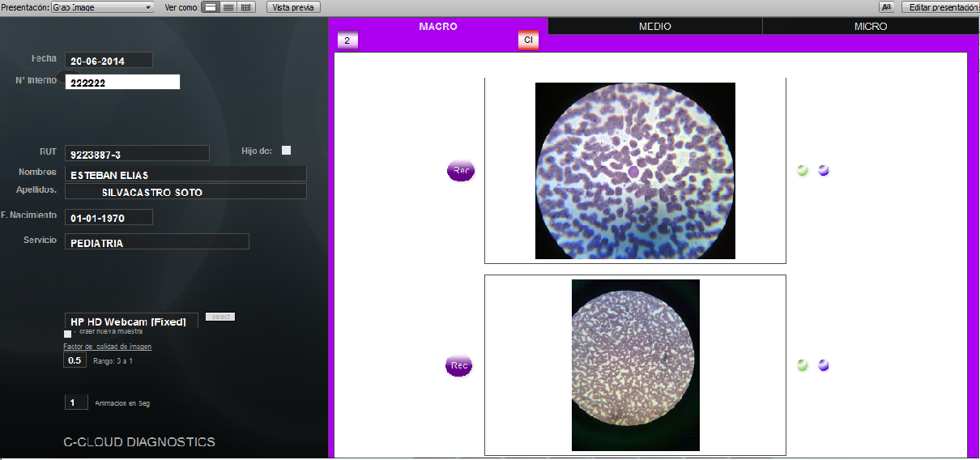Select the MEDIO tab
The width and height of the screenshot is (980, 460).
[x=655, y=27]
